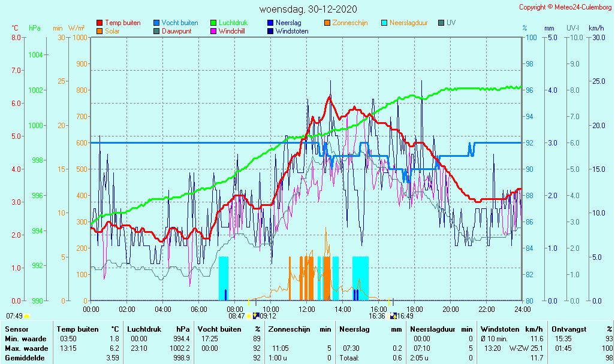Screen dimensions: 615x364
Task: Click the green Luchtdruk legend square
Action: [x=213, y=23]
